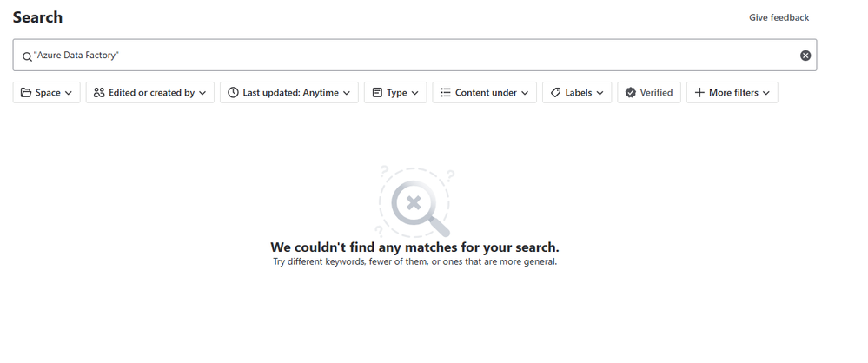Clear the search box with the X icon
868x363 pixels.
click(805, 56)
